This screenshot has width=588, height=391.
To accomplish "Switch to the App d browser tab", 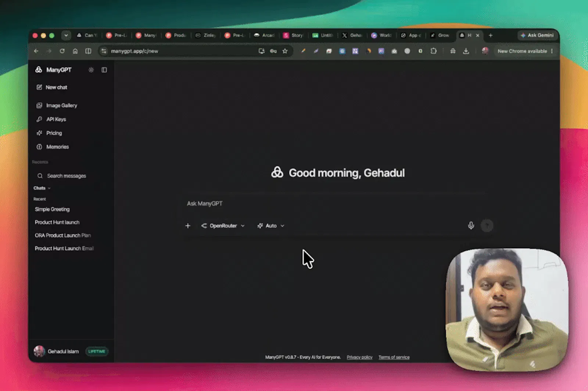I will coord(411,35).
